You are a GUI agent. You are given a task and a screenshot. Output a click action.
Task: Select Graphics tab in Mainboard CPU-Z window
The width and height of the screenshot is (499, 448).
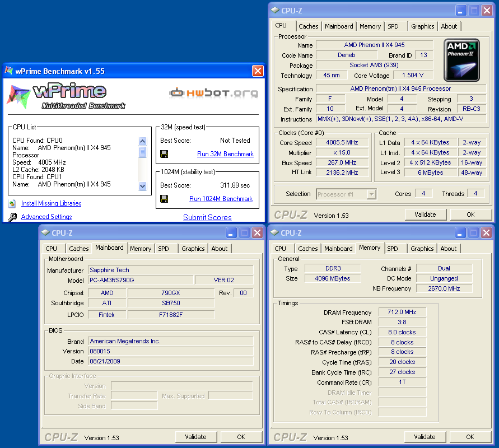(193, 249)
